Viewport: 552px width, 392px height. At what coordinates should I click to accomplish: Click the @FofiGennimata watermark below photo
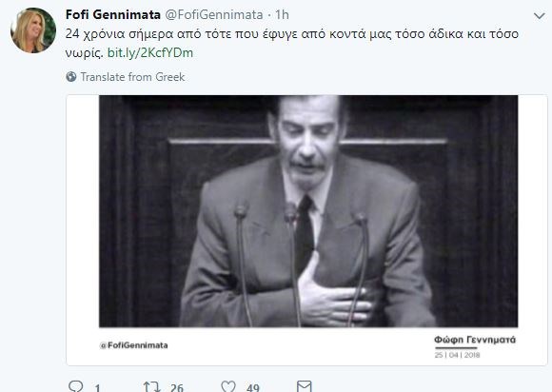click(134, 345)
